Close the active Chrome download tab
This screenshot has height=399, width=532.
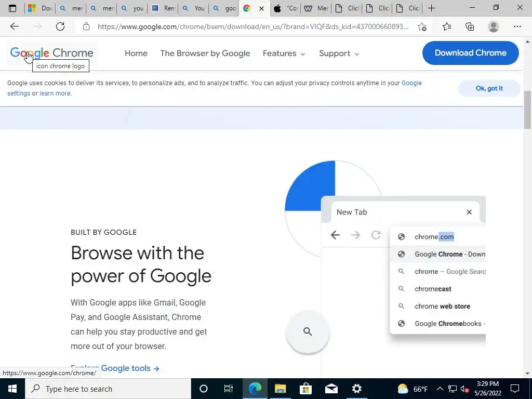262,8
